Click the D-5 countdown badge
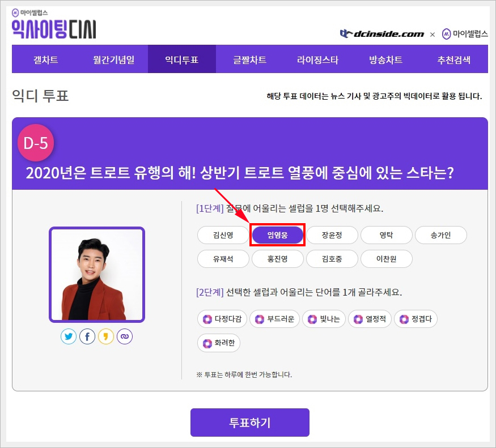Image resolution: width=496 pixels, height=448 pixels. pyautogui.click(x=36, y=143)
